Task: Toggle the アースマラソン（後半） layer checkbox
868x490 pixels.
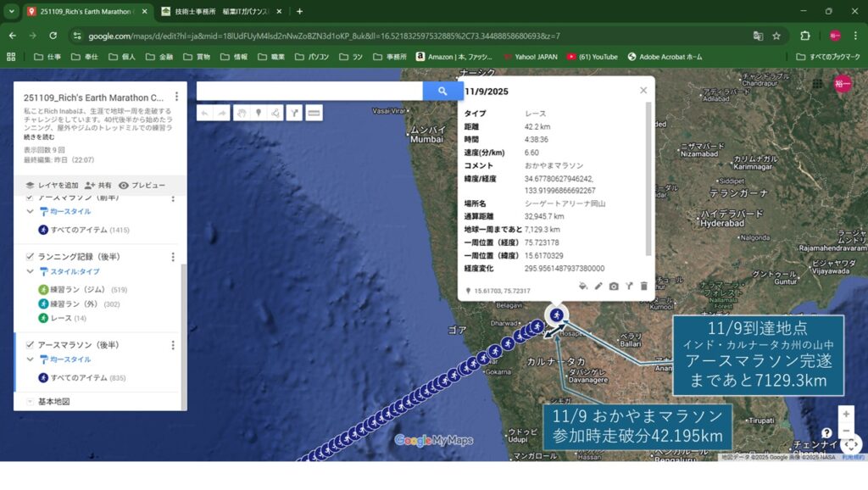Action: [31, 345]
